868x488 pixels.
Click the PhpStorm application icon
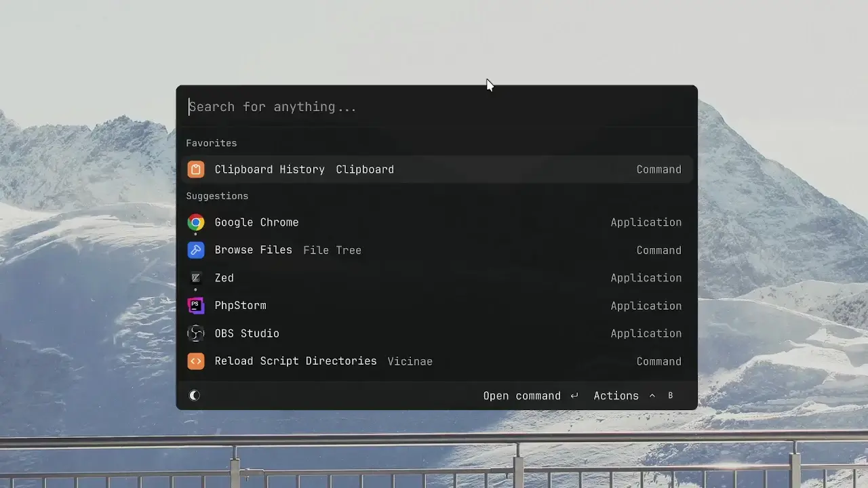195,306
